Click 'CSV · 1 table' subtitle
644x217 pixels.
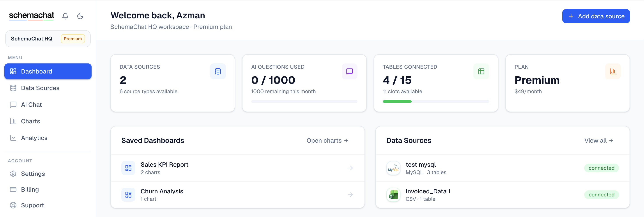pyautogui.click(x=420, y=199)
